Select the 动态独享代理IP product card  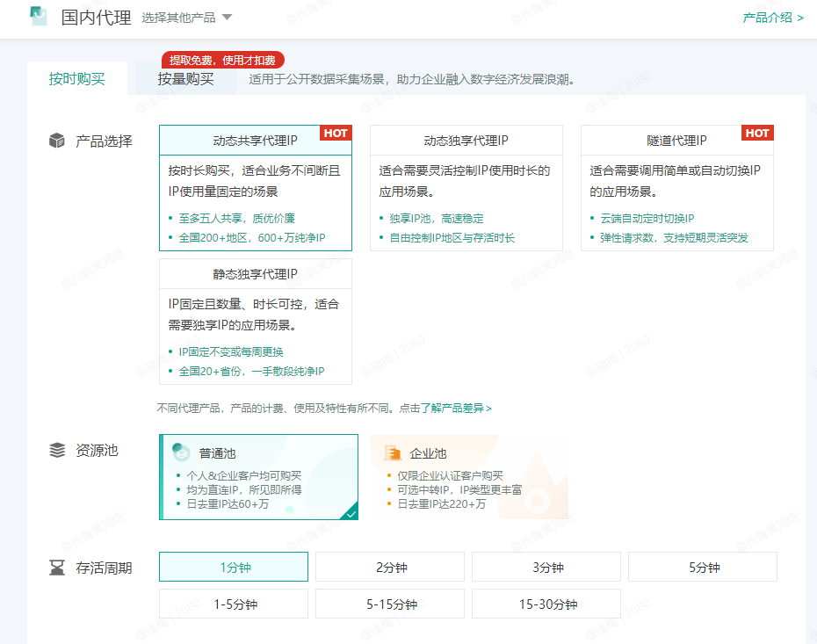(x=466, y=188)
